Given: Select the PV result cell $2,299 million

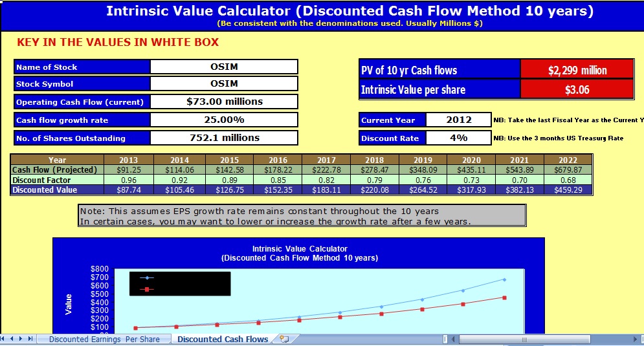Looking at the screenshot, I should [577, 70].
